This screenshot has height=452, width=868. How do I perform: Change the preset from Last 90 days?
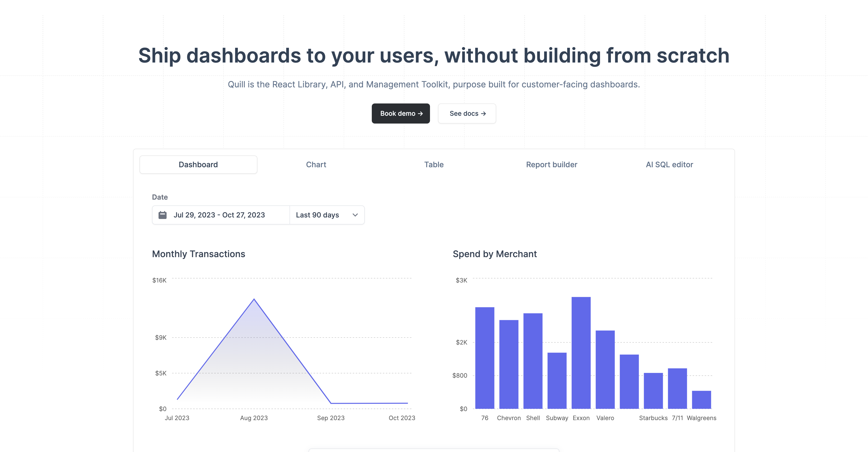(323, 215)
